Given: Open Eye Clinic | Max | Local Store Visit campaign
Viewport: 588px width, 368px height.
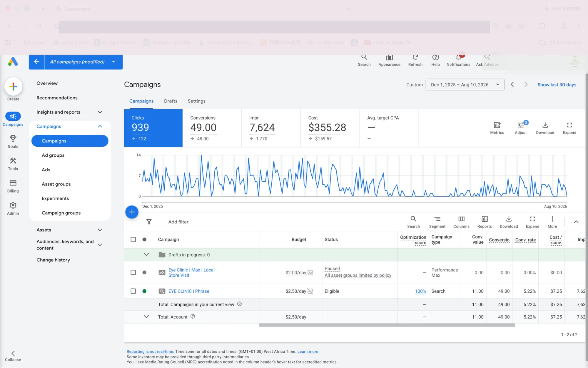Looking at the screenshot, I should (x=191, y=273).
